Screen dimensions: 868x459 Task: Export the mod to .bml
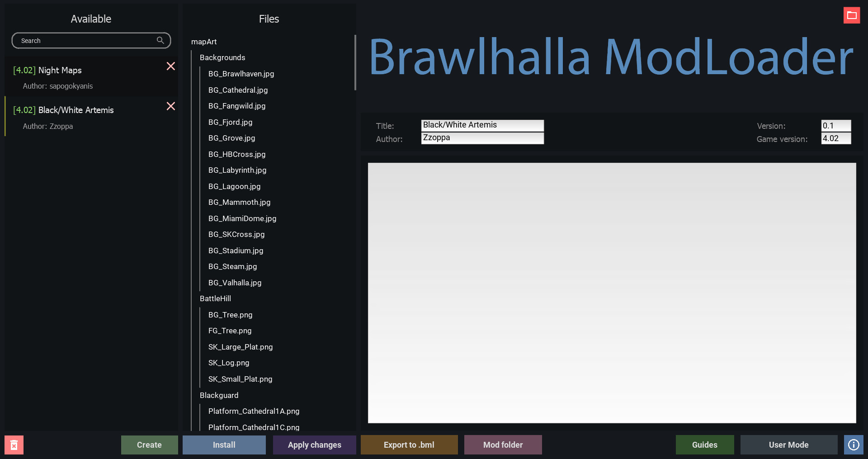click(409, 445)
